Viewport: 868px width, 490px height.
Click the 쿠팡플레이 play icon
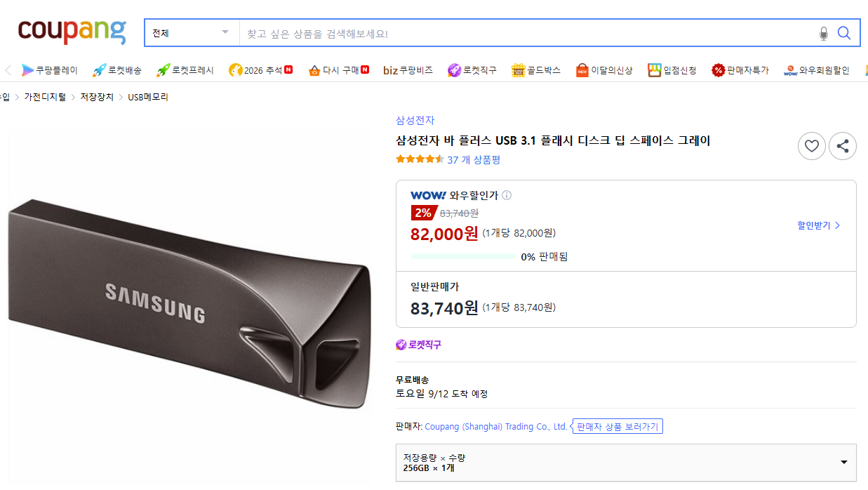click(27, 70)
